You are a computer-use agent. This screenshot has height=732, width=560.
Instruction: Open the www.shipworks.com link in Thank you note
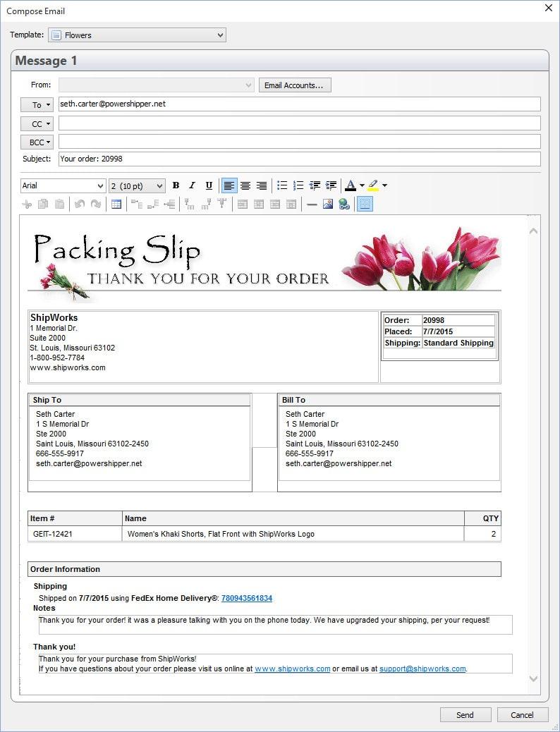(293, 669)
